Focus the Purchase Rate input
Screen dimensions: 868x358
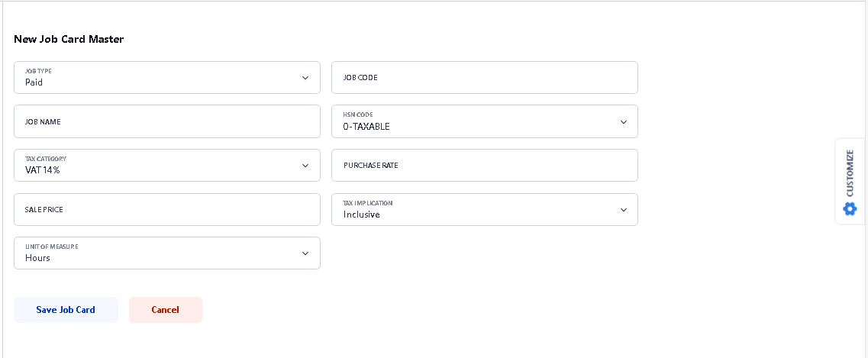pyautogui.click(x=484, y=166)
